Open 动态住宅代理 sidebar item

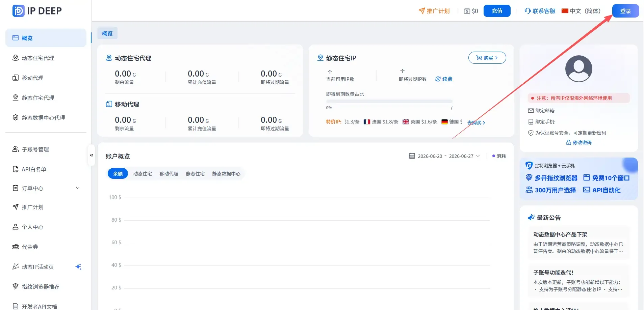point(46,58)
